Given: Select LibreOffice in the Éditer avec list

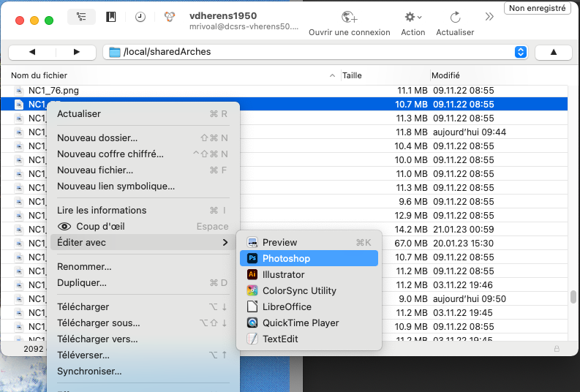Looking at the screenshot, I should click(x=287, y=306).
